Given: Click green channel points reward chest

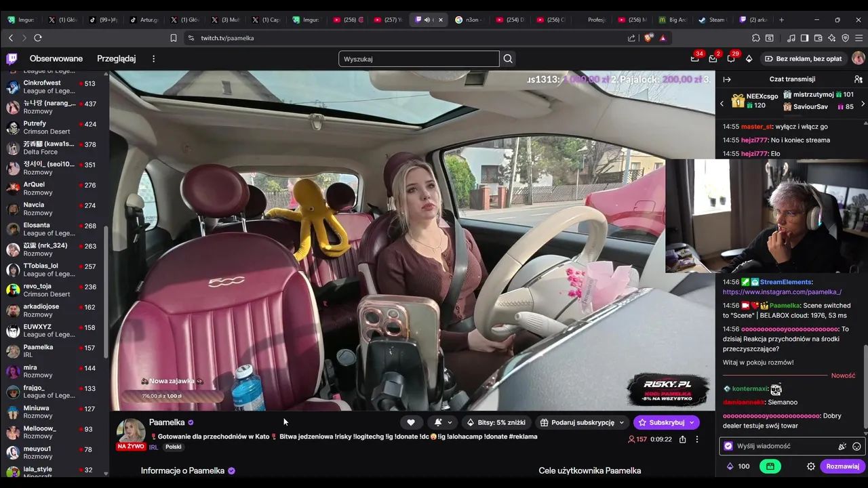Looking at the screenshot, I should click(x=770, y=466).
